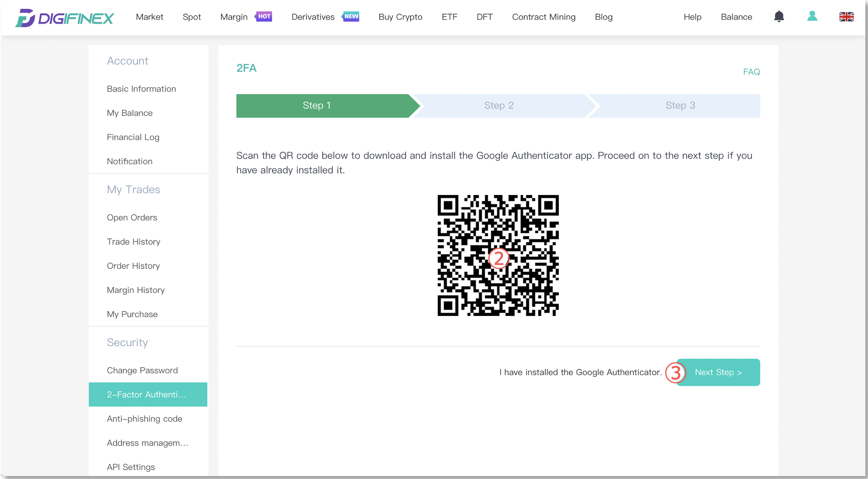Go to Contract Mining
This screenshot has width=868, height=479.
point(544,17)
